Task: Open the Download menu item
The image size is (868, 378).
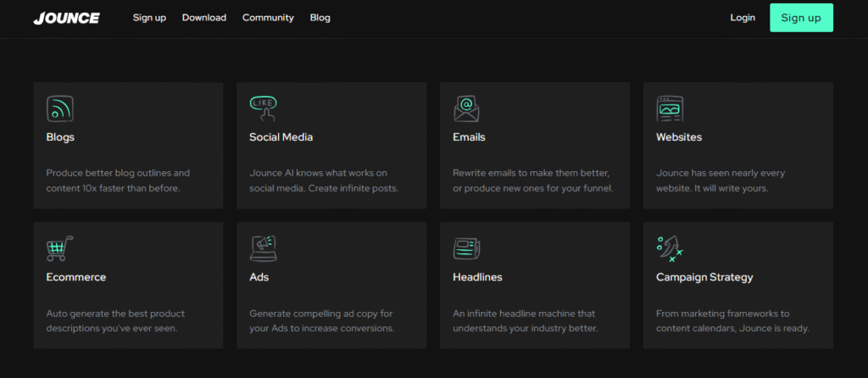Action: coord(204,18)
